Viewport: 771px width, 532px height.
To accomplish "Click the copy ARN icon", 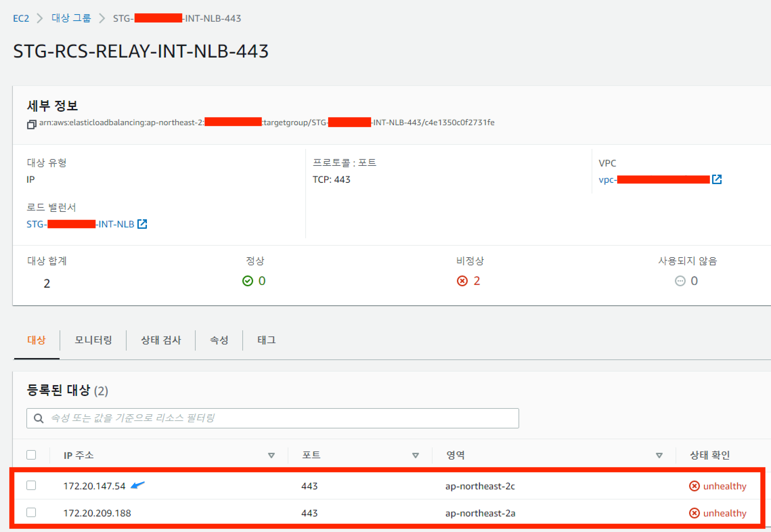I will tap(31, 124).
